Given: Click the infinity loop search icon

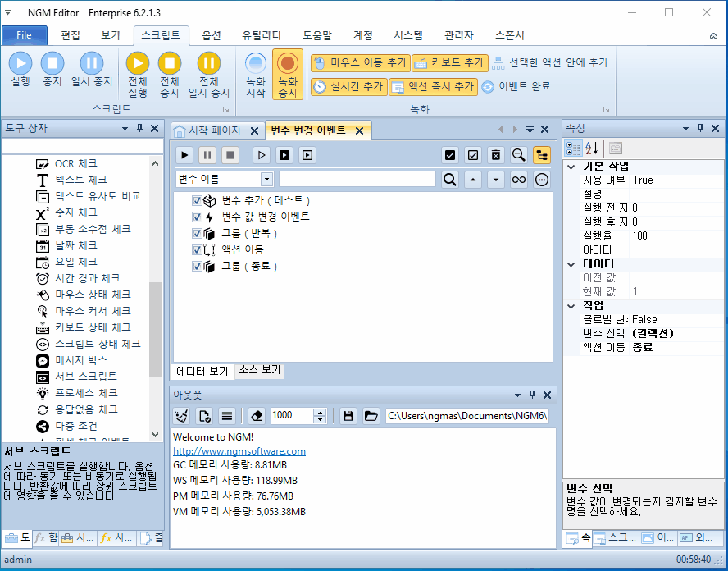Looking at the screenshot, I should [519, 180].
